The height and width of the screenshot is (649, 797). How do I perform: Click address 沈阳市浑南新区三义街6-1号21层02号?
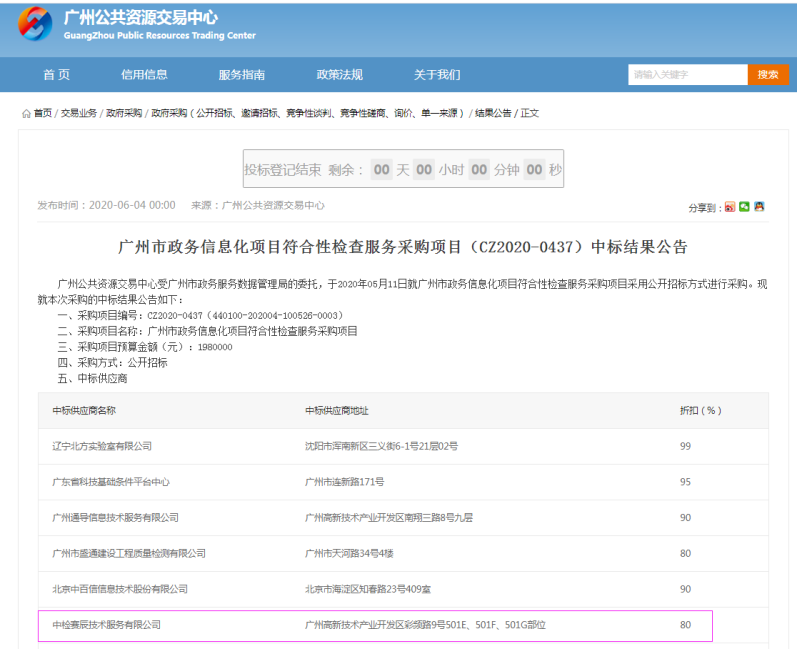click(x=381, y=446)
